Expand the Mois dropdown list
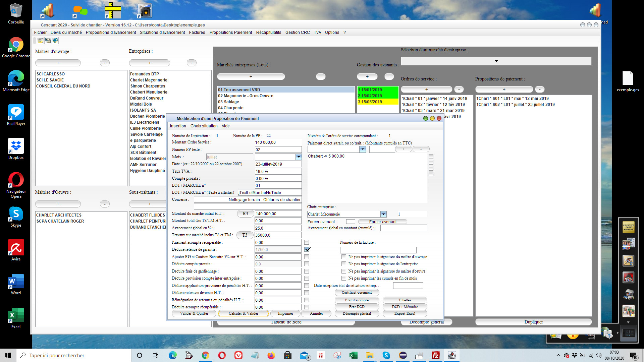Image resolution: width=644 pixels, height=362 pixels. (298, 157)
